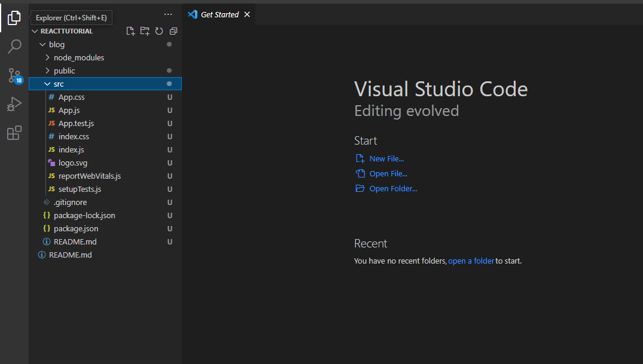This screenshot has height=364, width=643.
Task: Refresh the Explorer file tree
Action: pyautogui.click(x=159, y=31)
